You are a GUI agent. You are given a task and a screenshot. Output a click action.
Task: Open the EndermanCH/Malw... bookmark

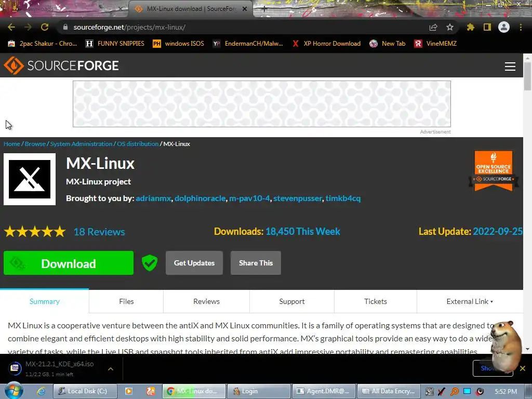pos(248,44)
